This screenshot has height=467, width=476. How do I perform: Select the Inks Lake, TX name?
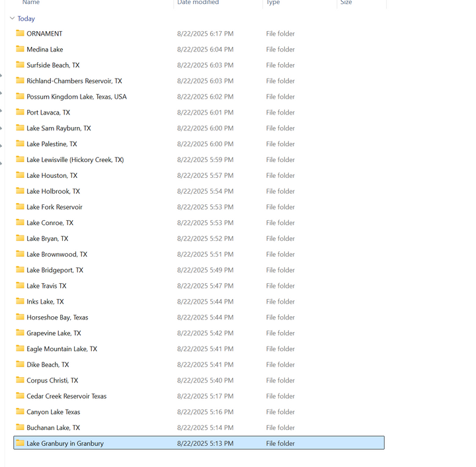[45, 302]
